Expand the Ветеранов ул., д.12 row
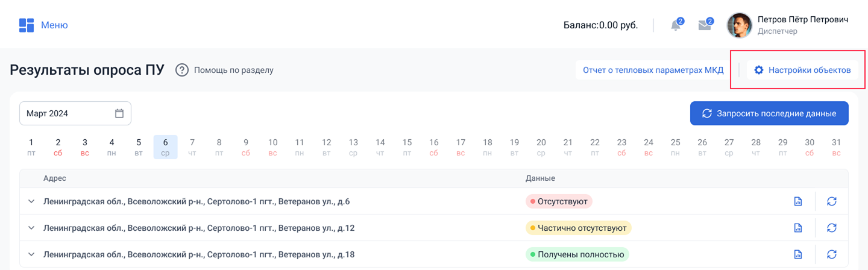 coord(31,228)
